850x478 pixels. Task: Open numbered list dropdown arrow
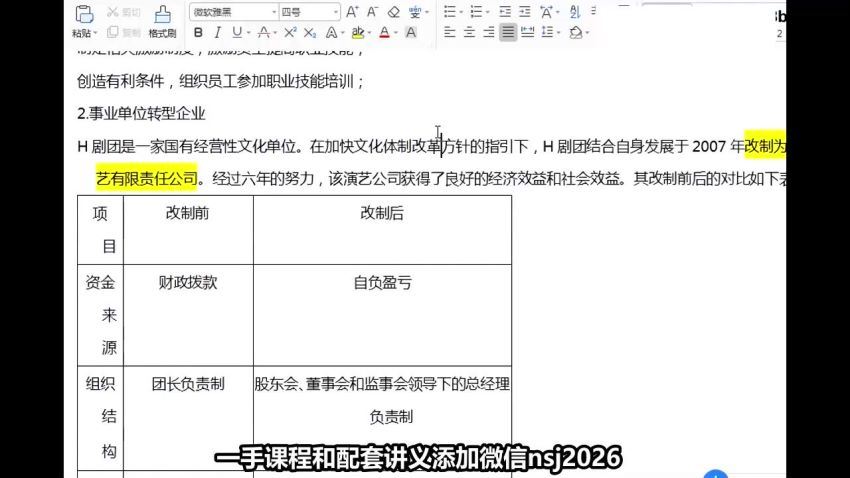coord(488,12)
